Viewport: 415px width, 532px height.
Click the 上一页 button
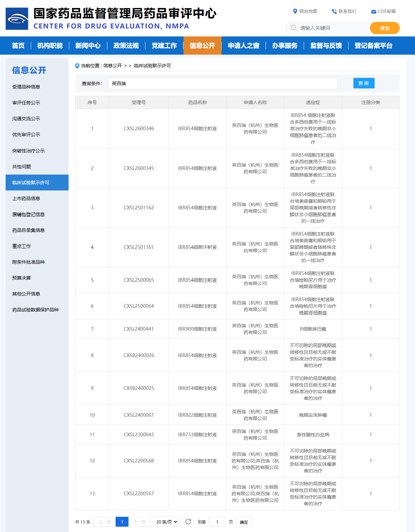pos(105,522)
